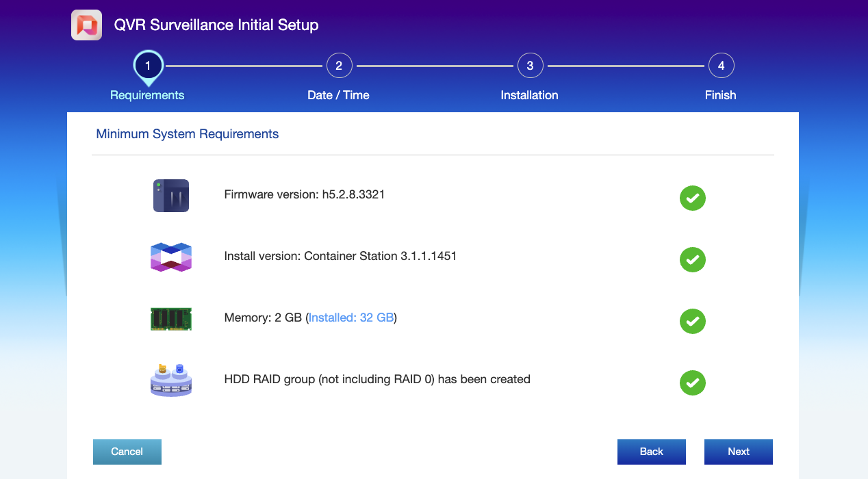Image resolution: width=868 pixels, height=479 pixels.
Task: Click the green checkmark for HDD RAID group
Action: (692, 383)
